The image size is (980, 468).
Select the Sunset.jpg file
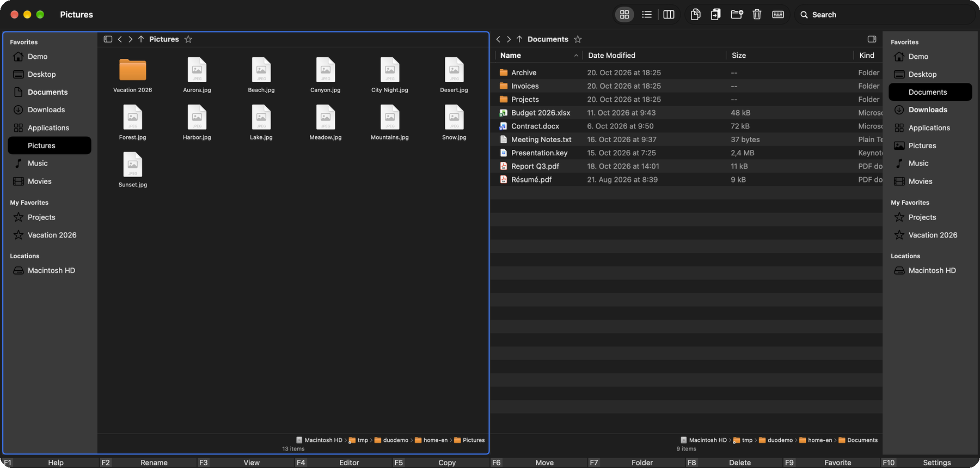coord(133,170)
